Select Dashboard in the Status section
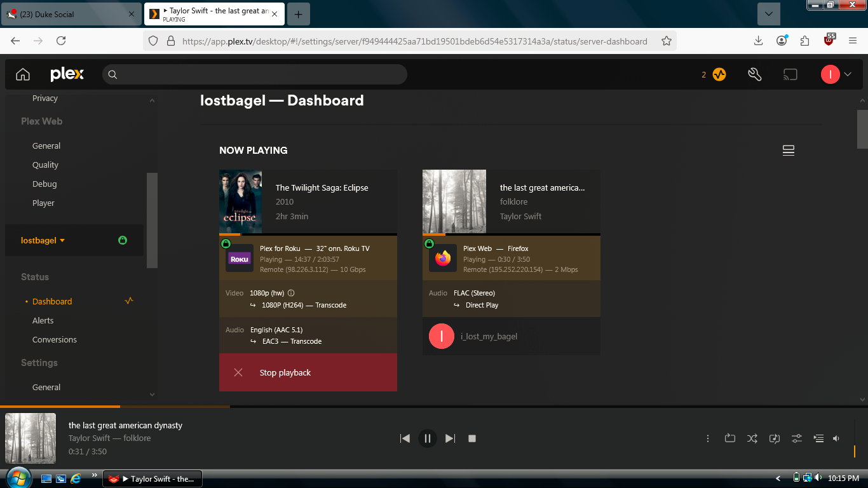The image size is (868, 488). (x=52, y=301)
